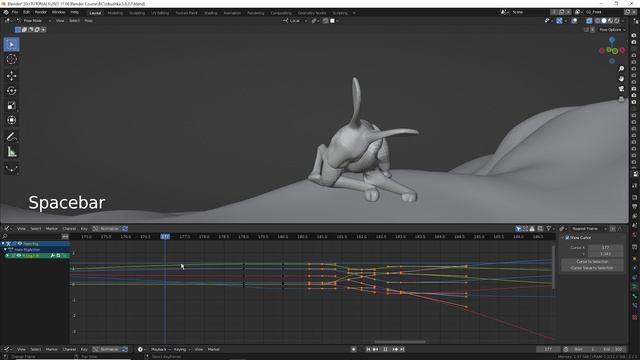Viewport: 640px width, 360px height.
Task: Open the viewport shading options arrow
Action: [622, 21]
